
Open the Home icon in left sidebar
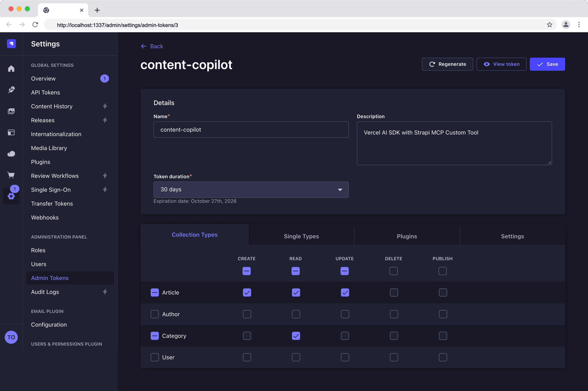11,69
